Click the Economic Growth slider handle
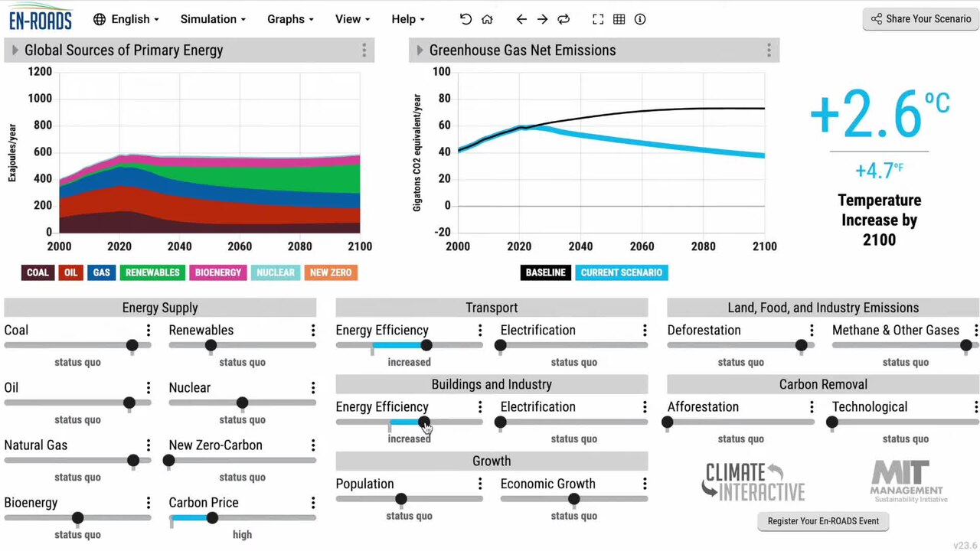This screenshot has height=551, width=980. (573, 499)
